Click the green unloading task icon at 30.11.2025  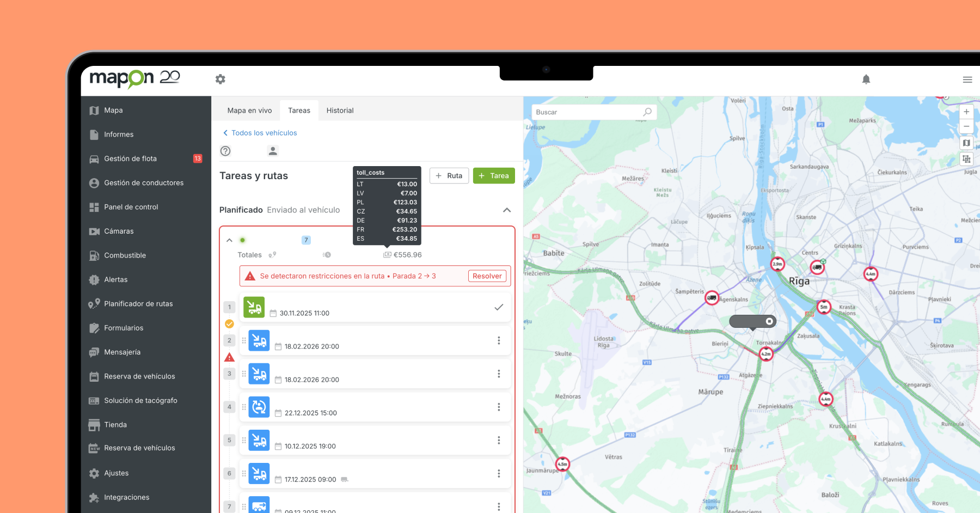point(254,307)
